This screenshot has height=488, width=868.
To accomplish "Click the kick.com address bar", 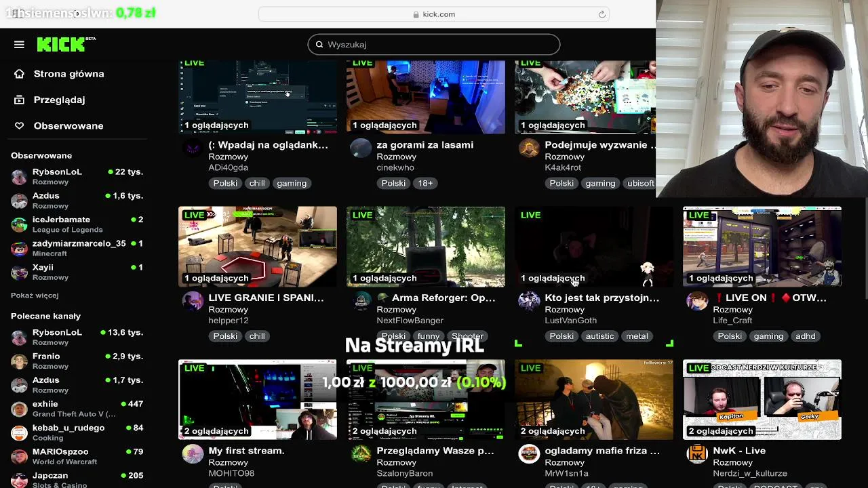I will click(434, 14).
